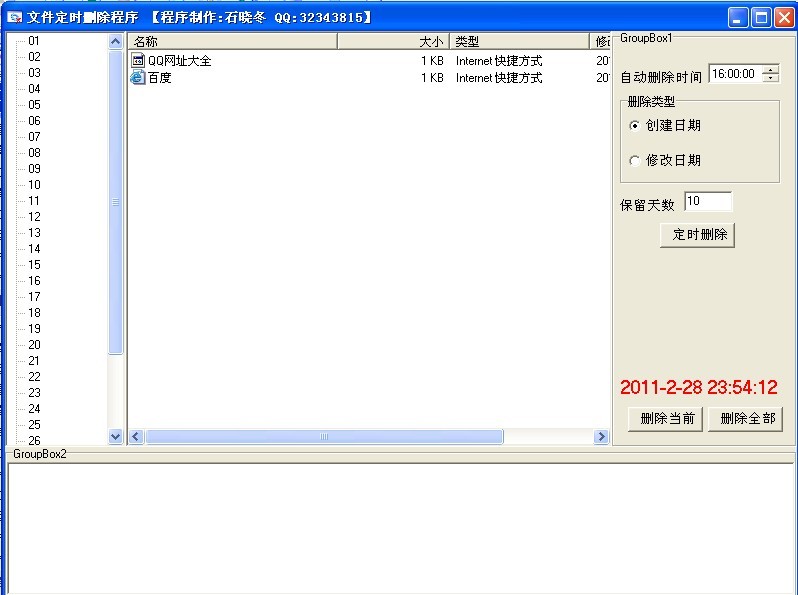The width and height of the screenshot is (798, 595).
Task: Select tree item 18
Action: [x=34, y=313]
